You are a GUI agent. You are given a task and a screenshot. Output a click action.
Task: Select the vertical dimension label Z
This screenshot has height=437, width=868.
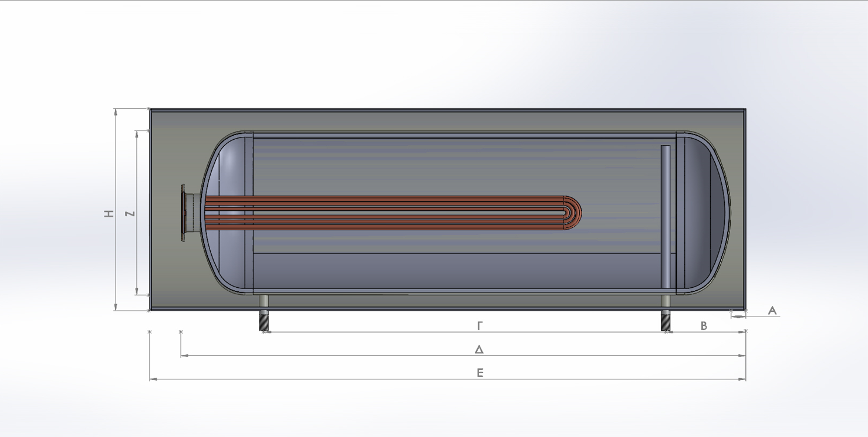[130, 214]
